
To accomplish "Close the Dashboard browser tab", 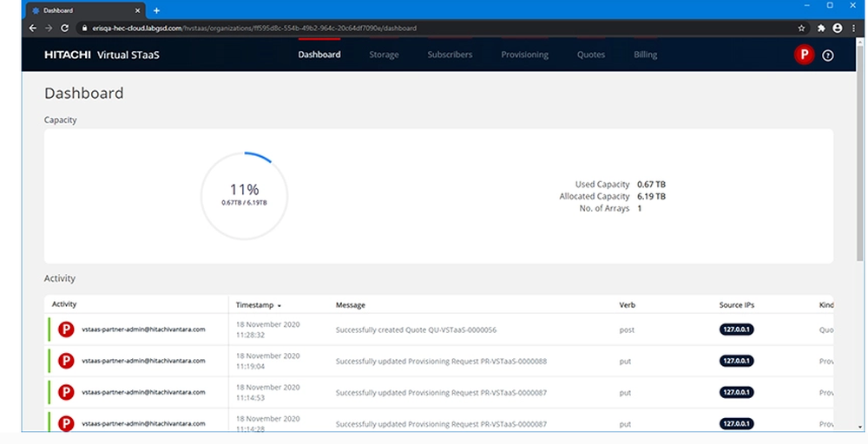I will coord(138,10).
